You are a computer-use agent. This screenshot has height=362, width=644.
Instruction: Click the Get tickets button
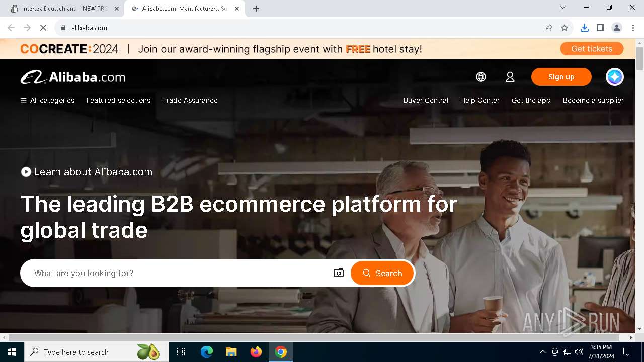point(592,49)
